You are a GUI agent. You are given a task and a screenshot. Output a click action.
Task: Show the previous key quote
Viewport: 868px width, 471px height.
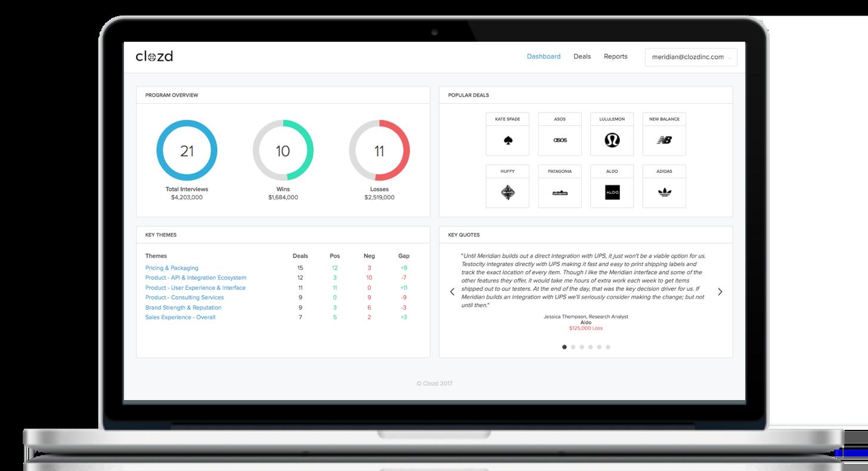click(452, 292)
